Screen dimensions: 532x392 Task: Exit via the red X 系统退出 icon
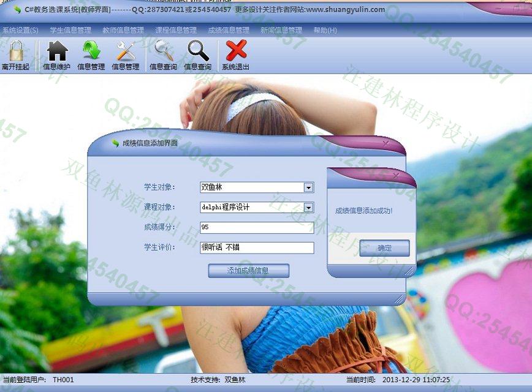(235, 55)
